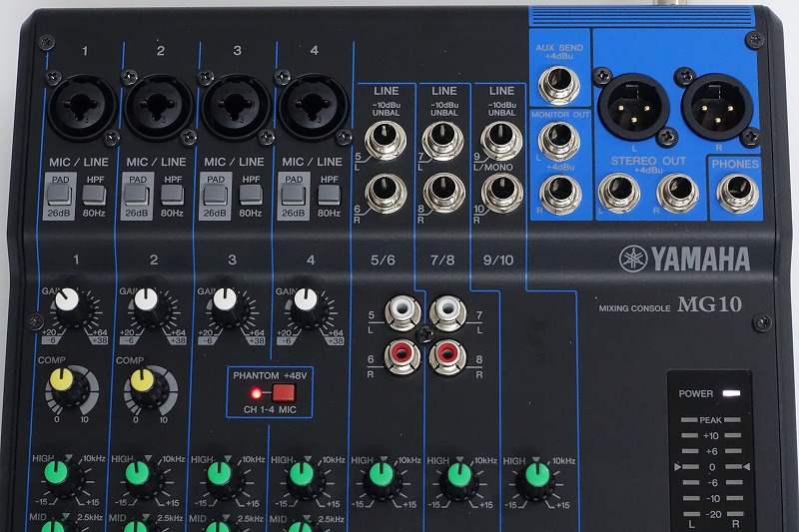
Task: Click the 7/8 channel number label
Action: (441, 261)
